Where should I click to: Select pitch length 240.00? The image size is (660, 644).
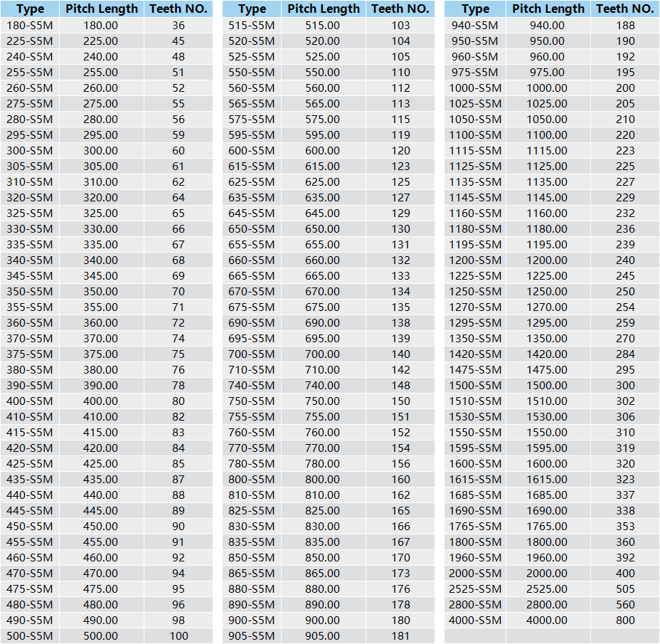tap(100, 57)
